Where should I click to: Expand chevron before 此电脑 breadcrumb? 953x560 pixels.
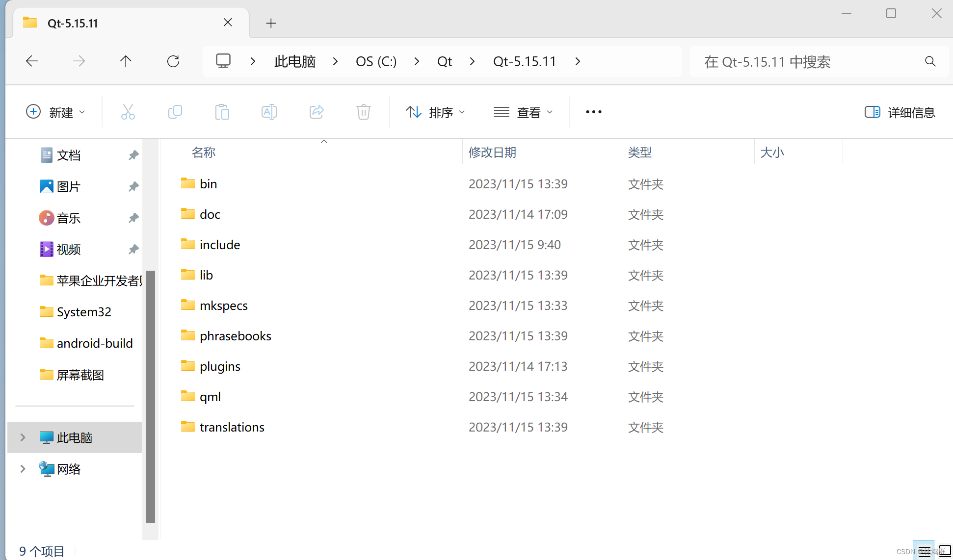click(253, 61)
